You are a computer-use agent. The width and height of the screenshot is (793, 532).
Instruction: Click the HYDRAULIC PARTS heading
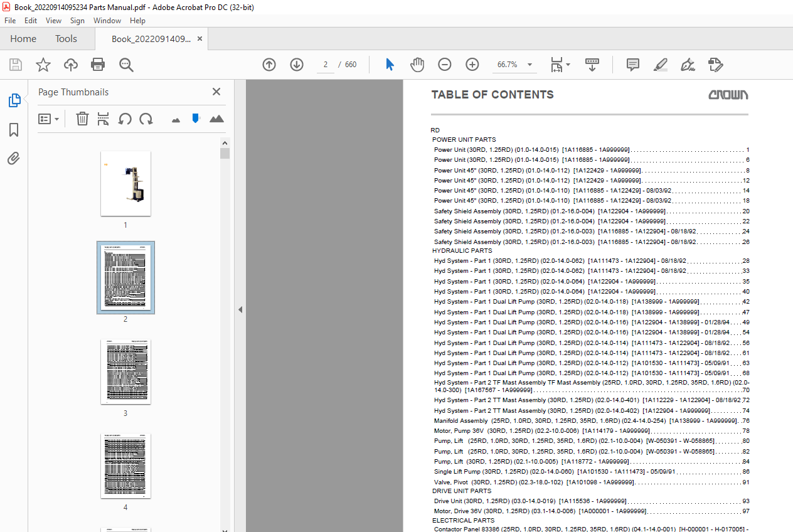[x=462, y=251]
